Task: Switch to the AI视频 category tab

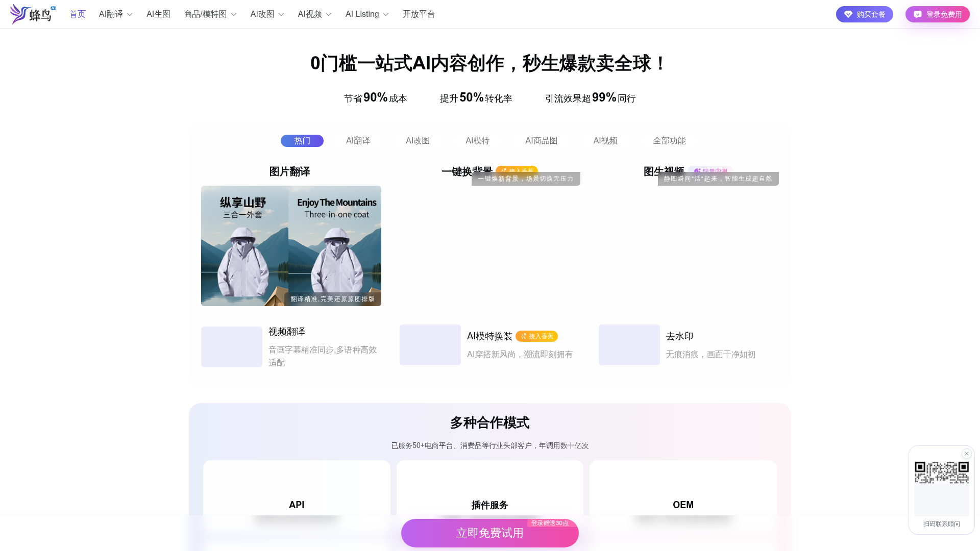Action: pos(605,141)
